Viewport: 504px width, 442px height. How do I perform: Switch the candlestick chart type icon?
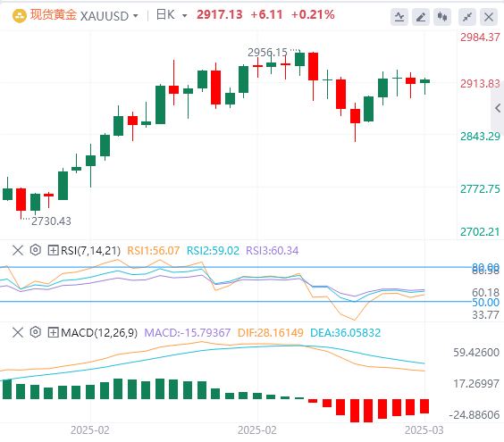pos(442,17)
